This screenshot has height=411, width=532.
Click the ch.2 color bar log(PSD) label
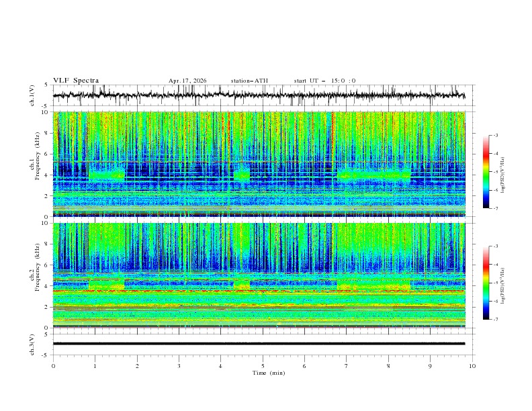[x=503, y=286]
